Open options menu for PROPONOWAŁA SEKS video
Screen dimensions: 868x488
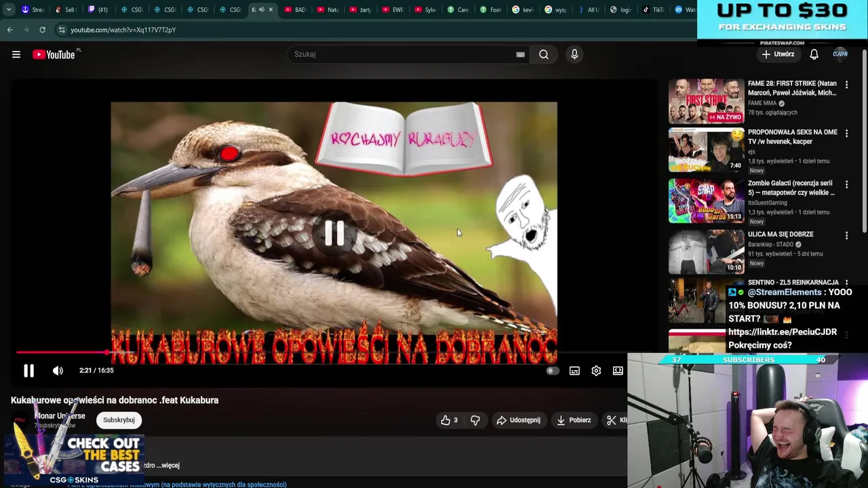(x=846, y=134)
